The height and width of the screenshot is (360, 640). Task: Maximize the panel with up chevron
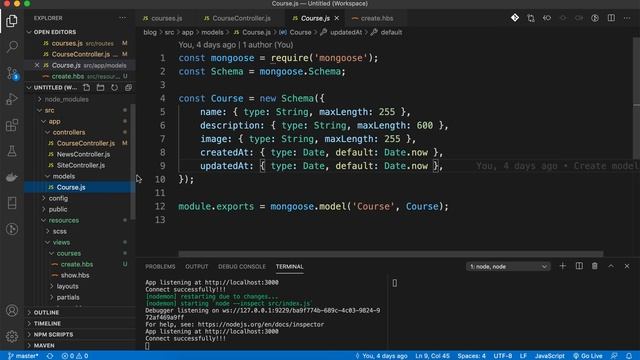(x=611, y=266)
